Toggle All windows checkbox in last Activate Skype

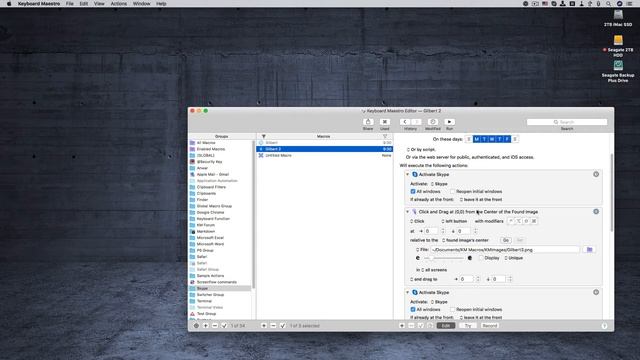coord(413,309)
